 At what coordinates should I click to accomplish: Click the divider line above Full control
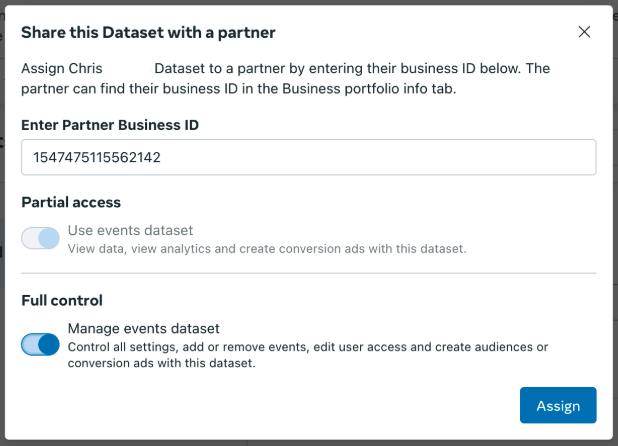pyautogui.click(x=308, y=273)
